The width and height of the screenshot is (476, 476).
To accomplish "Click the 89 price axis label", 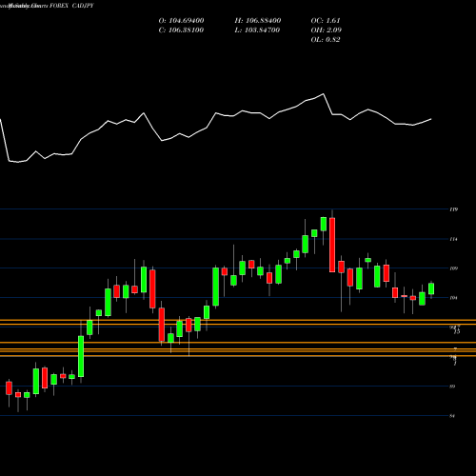I will [x=452, y=387].
